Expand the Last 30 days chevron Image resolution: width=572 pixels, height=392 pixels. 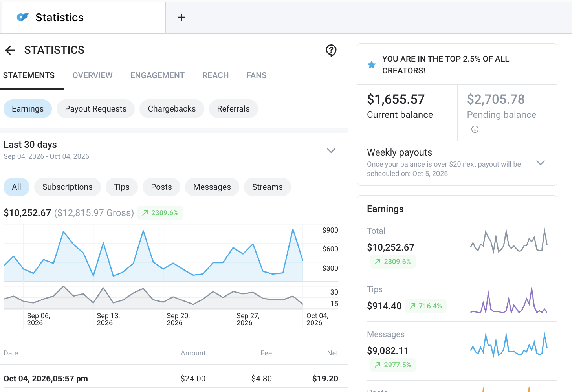click(x=331, y=150)
